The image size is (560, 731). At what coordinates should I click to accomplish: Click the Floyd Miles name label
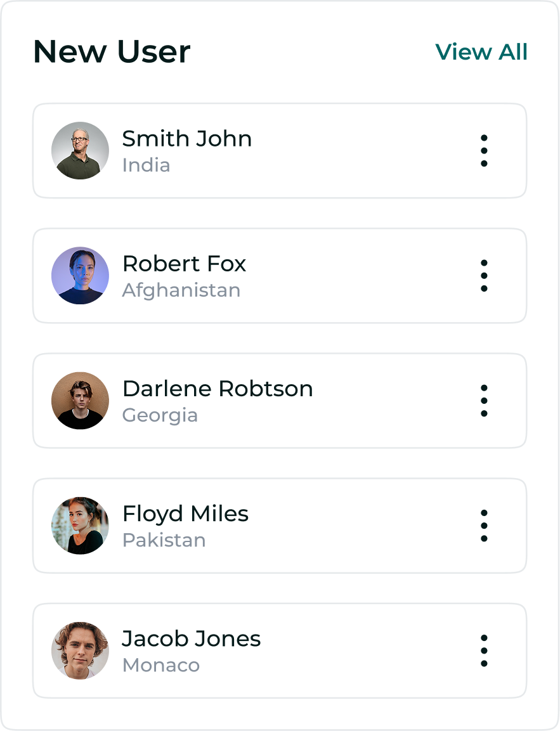(185, 514)
